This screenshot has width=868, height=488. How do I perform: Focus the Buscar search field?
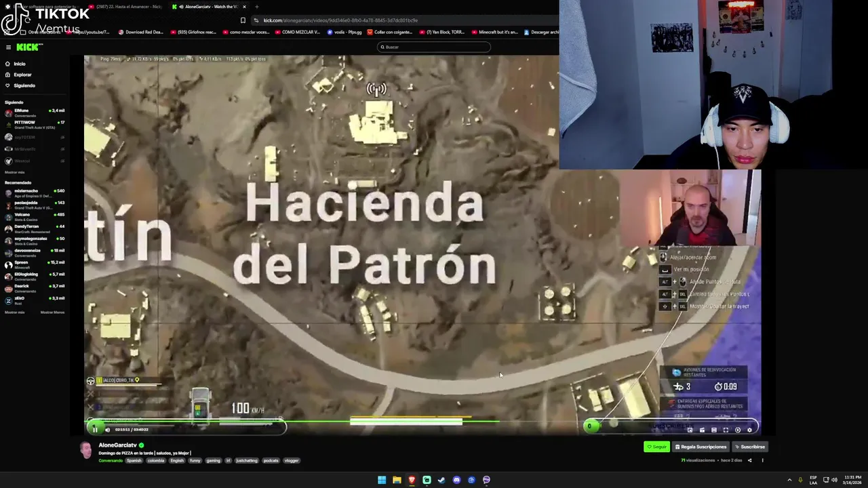point(434,47)
